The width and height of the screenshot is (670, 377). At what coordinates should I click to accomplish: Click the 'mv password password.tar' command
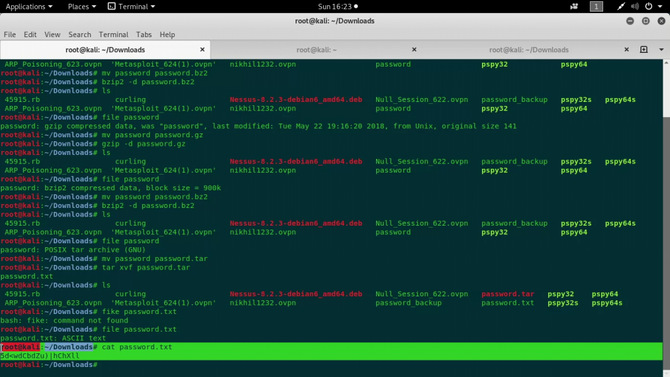click(155, 259)
